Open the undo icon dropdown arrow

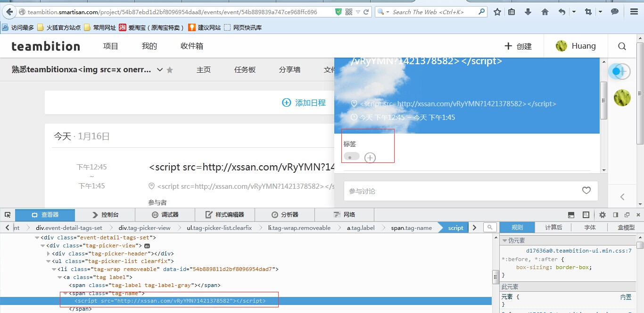(x=574, y=12)
